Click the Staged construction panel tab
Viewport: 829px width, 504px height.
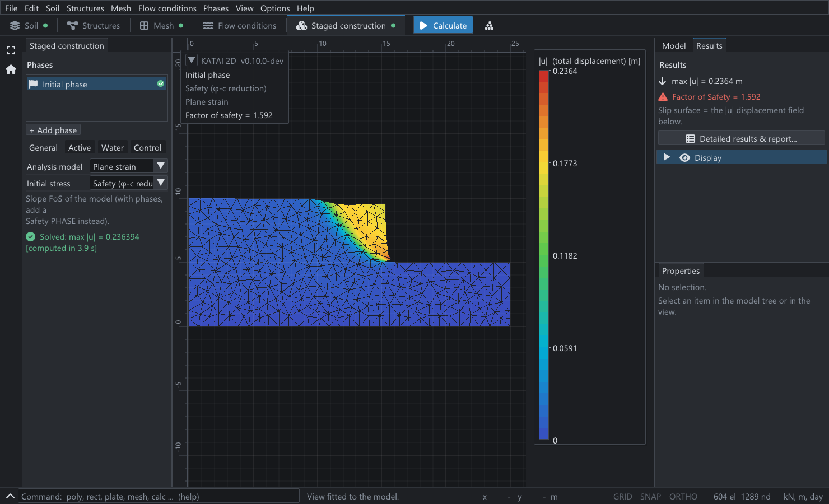67,46
